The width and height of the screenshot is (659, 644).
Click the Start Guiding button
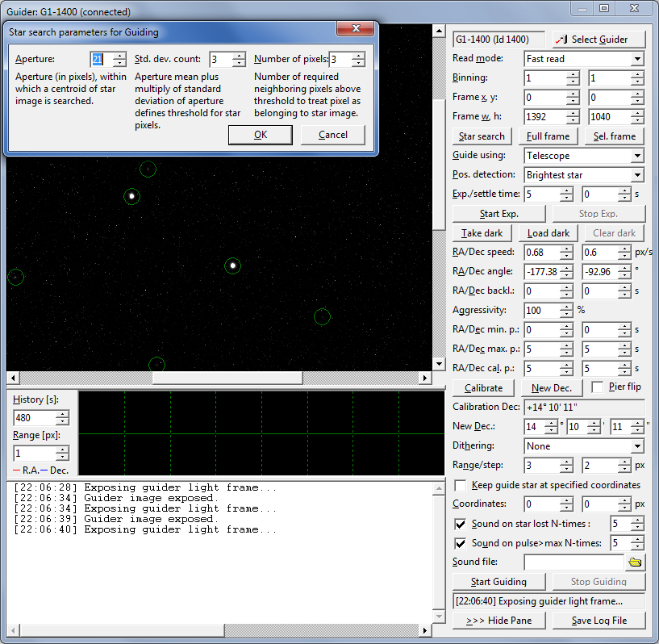coord(500,581)
